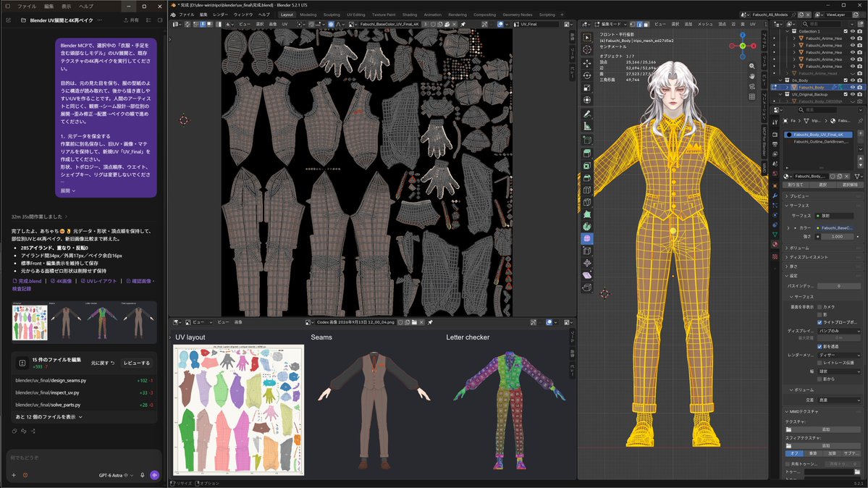Select the Annotate pencil tool
868x488 pixels.
pos(587,114)
